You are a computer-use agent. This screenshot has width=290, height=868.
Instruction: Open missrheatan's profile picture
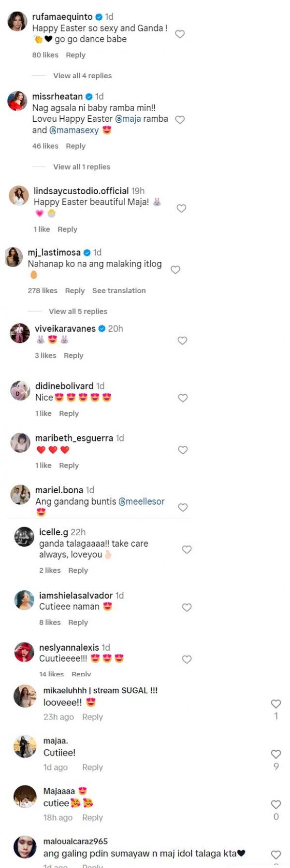click(x=17, y=101)
